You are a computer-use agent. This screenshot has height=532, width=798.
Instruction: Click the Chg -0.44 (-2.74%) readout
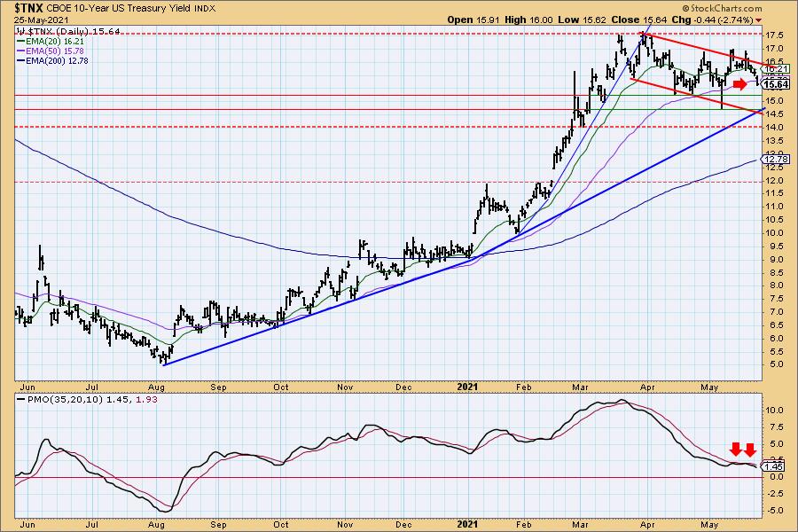713,20
